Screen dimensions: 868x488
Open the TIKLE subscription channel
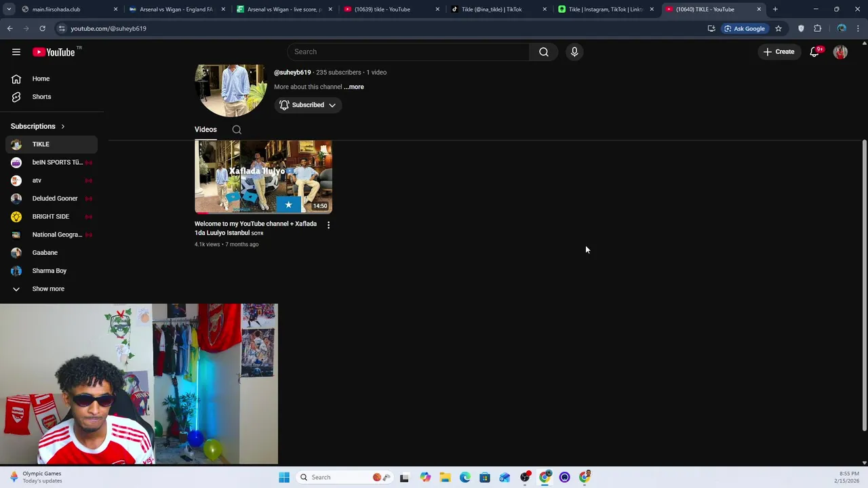click(52, 144)
